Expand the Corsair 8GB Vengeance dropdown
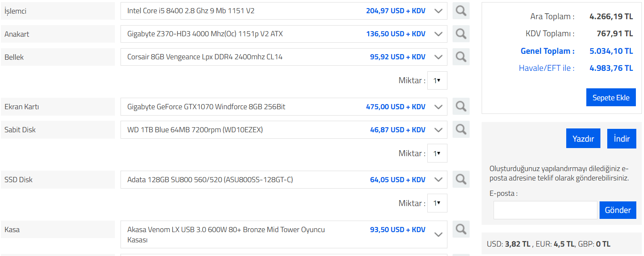This screenshot has width=644, height=256. pyautogui.click(x=438, y=57)
